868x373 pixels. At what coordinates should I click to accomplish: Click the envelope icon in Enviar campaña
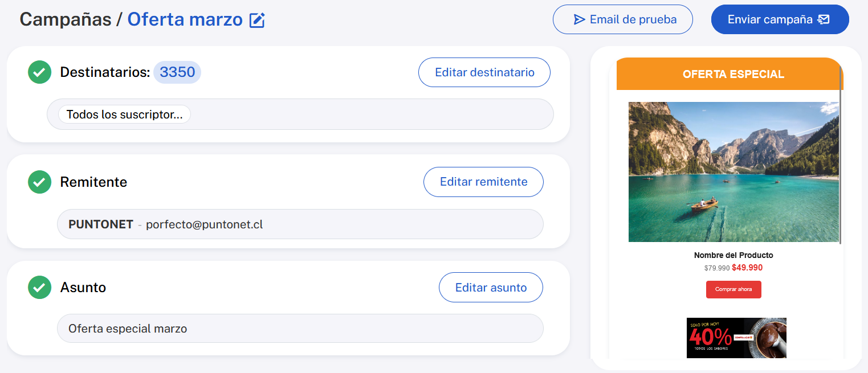[x=824, y=20]
